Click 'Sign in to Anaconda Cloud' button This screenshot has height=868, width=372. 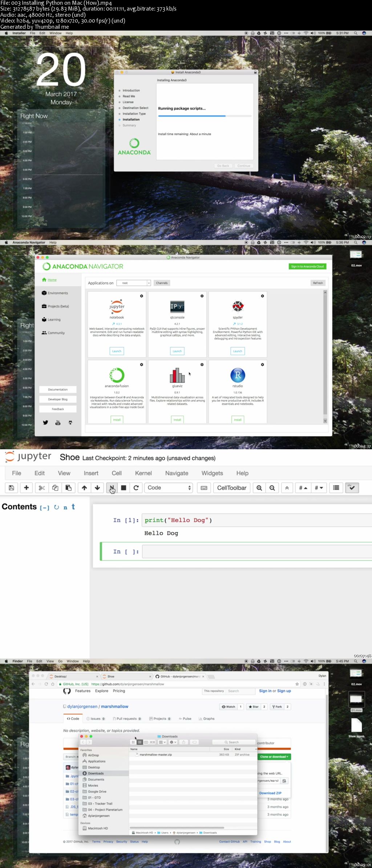(307, 266)
